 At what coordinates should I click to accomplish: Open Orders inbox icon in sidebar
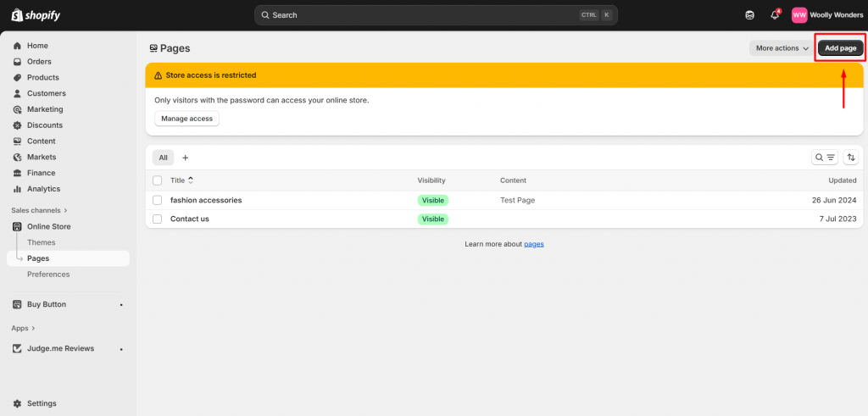[17, 62]
